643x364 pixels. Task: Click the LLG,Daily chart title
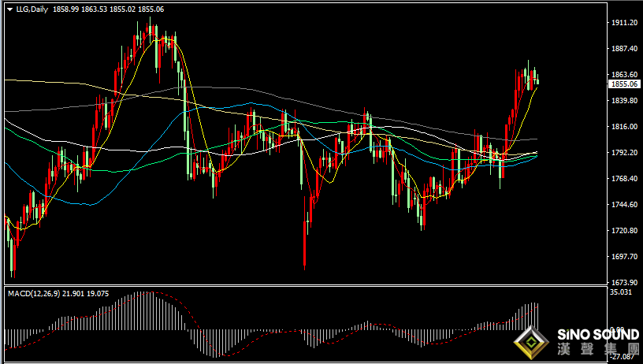point(32,9)
